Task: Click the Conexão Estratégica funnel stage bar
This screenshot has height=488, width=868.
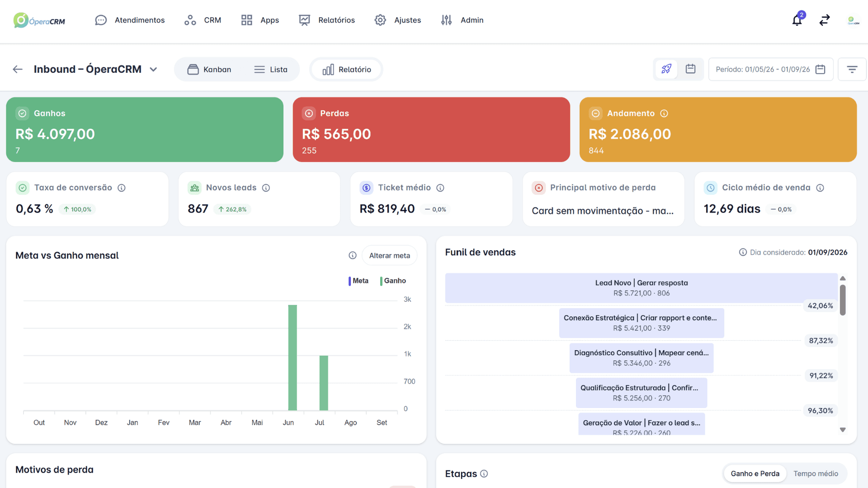Action: click(641, 323)
